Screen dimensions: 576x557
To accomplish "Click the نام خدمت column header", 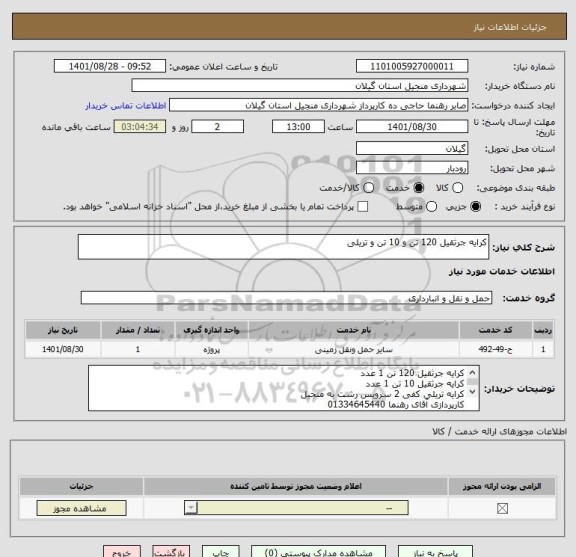I will (x=353, y=330).
